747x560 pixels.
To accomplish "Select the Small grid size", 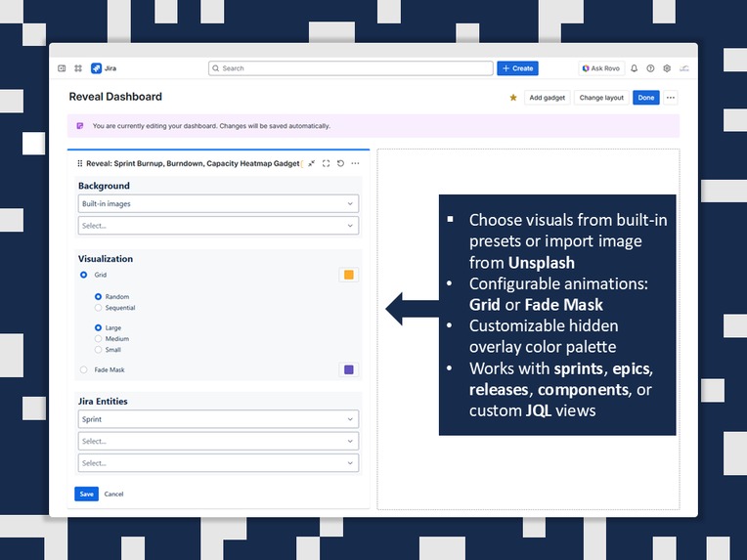I will 98,350.
